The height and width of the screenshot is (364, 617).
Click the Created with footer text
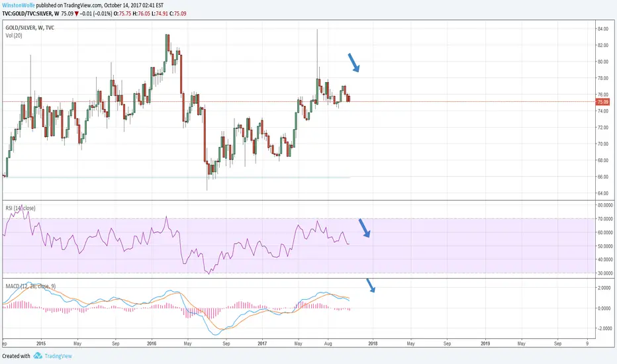coord(16,356)
